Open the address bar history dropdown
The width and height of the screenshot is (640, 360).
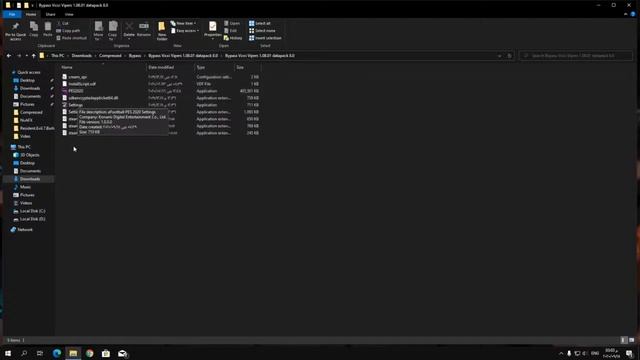point(499,56)
